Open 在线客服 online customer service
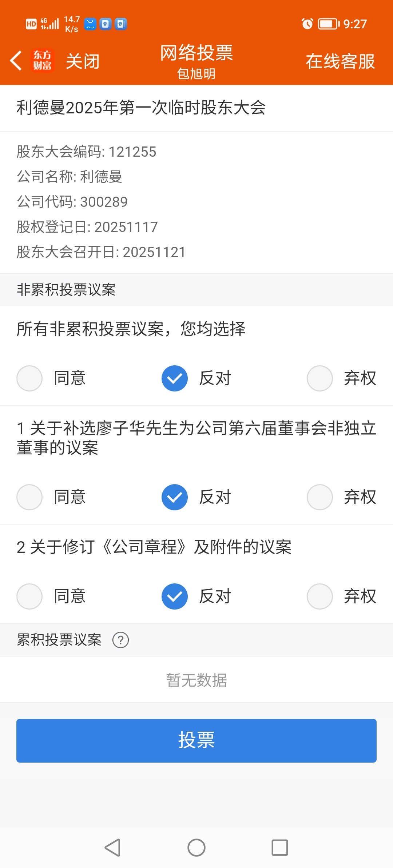 (340, 61)
